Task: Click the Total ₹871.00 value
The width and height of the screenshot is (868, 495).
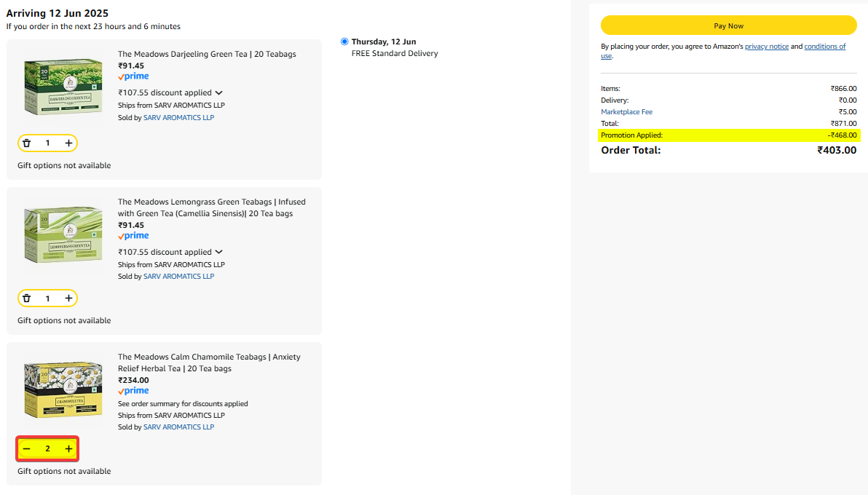Action: coord(844,124)
